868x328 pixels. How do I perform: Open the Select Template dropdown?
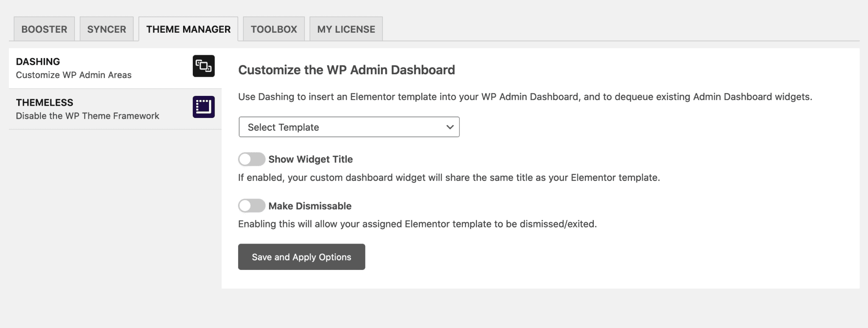[348, 127]
